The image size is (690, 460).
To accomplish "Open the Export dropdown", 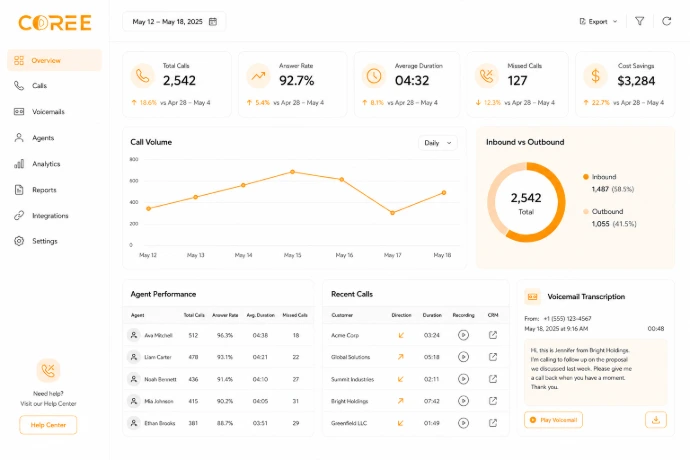I will [598, 22].
